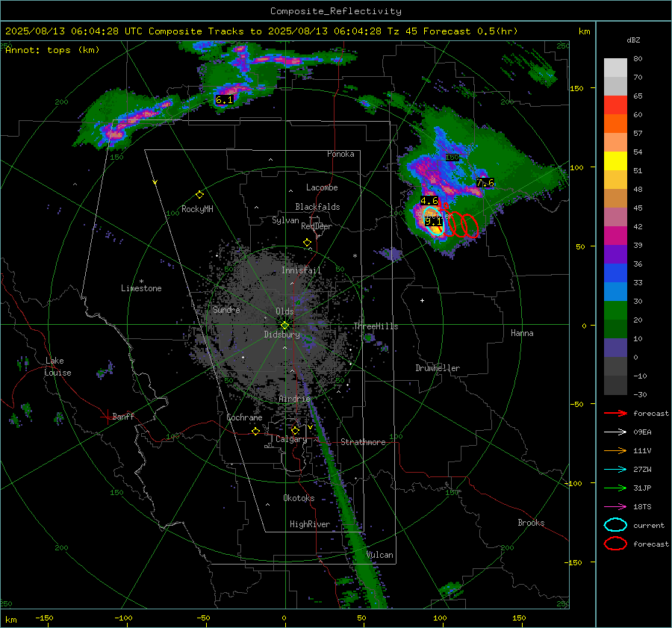Screen dimensions: 672x628
Task: Click the -50 tick label on right axis
Action: pos(576,404)
